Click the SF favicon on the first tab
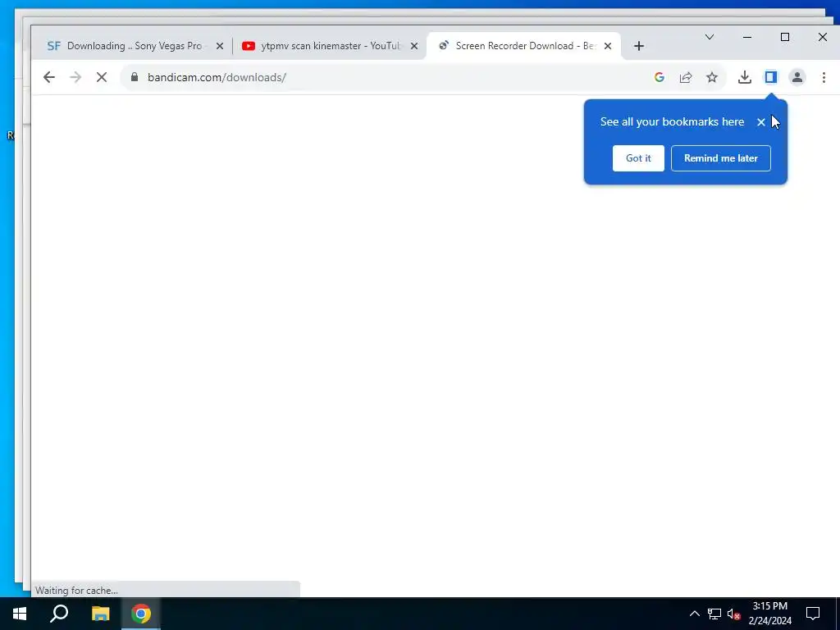 (53, 46)
